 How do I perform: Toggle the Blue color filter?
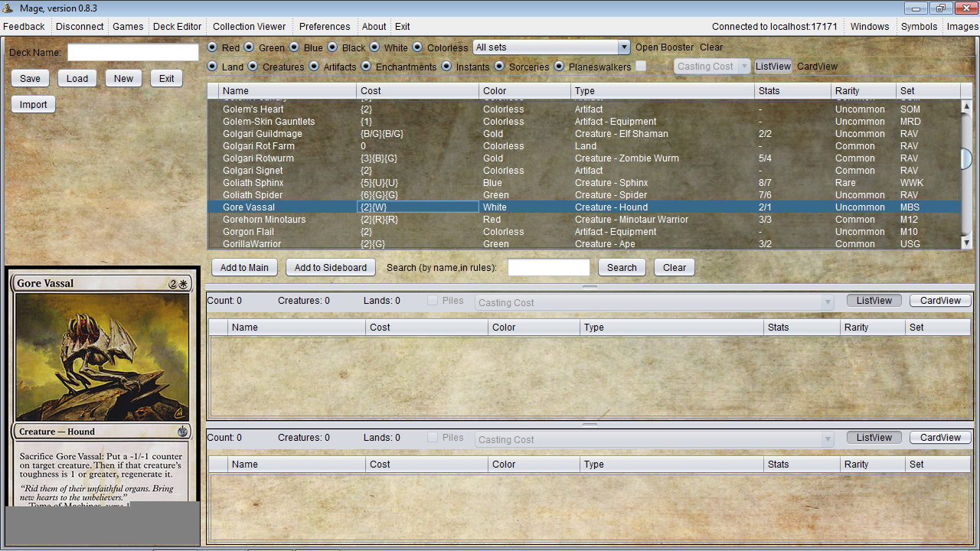pos(294,47)
